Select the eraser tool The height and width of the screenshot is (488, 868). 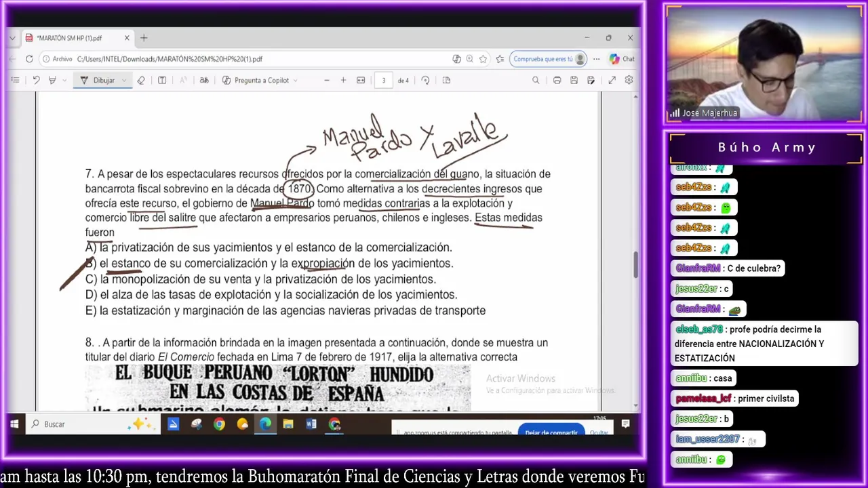141,80
